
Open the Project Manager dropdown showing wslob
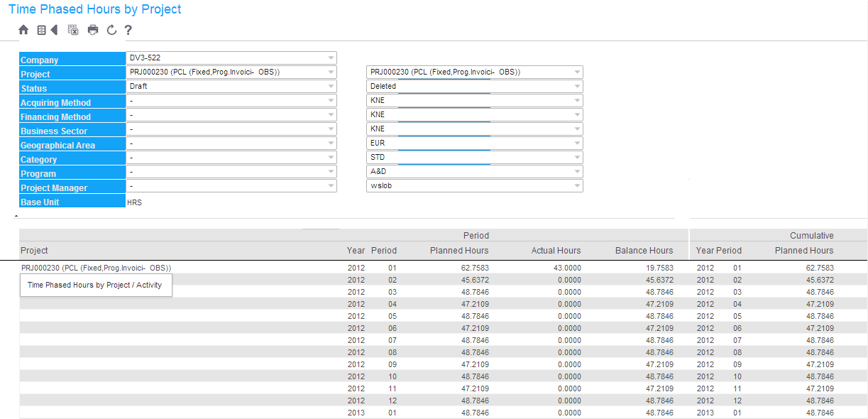point(577,186)
